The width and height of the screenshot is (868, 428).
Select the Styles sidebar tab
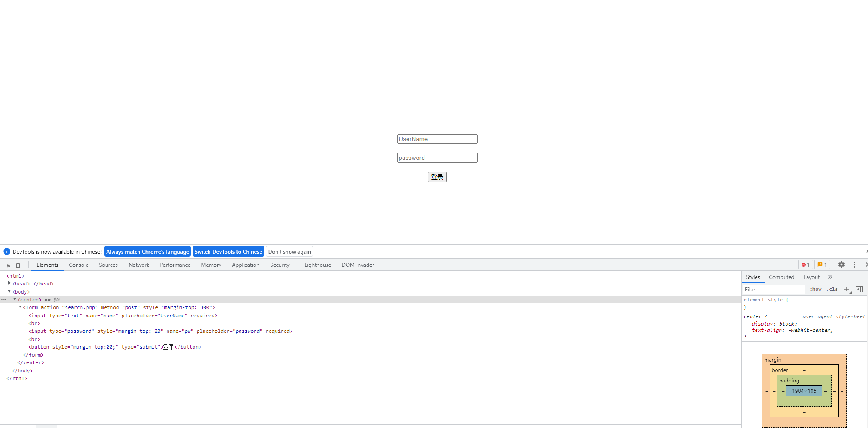tap(753, 277)
